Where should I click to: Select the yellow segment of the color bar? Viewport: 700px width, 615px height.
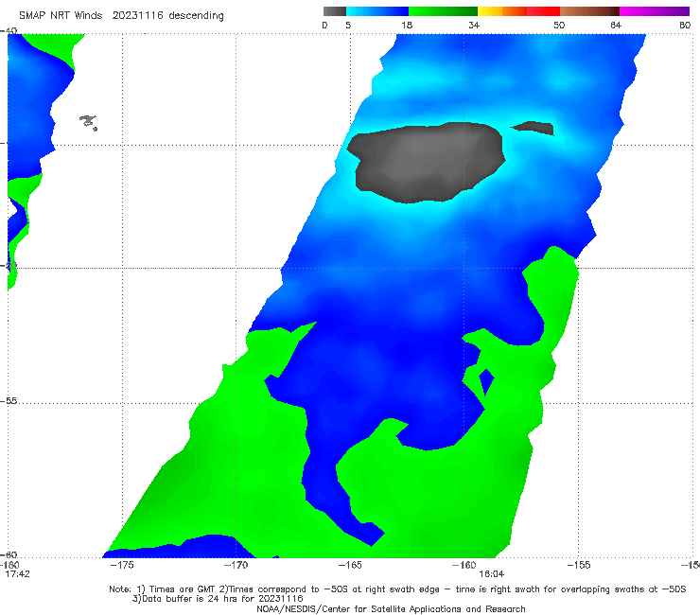pos(490,11)
